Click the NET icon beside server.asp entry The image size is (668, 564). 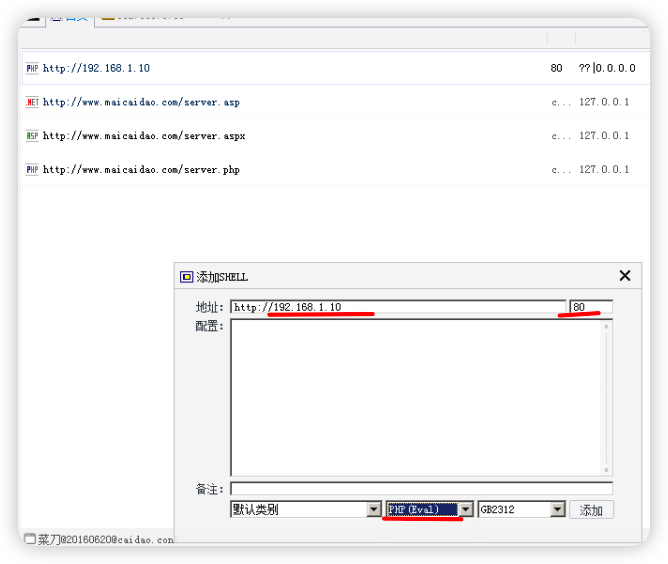[x=32, y=102]
